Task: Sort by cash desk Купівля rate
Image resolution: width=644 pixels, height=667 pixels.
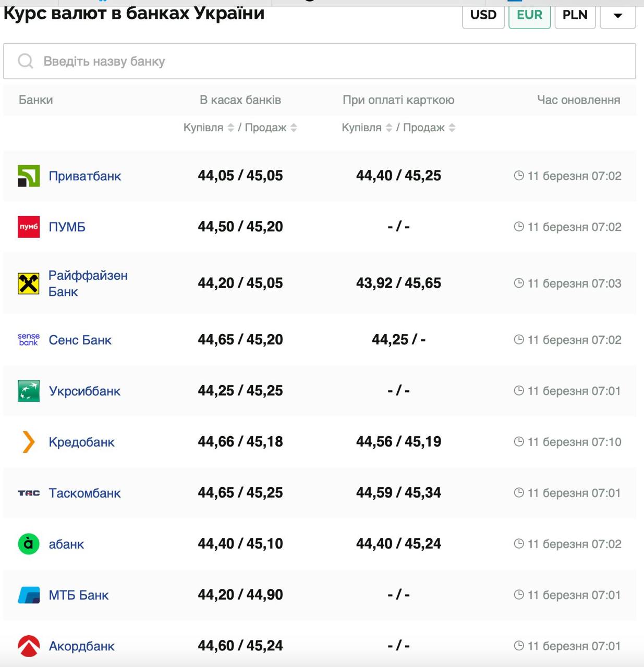Action: (230, 128)
